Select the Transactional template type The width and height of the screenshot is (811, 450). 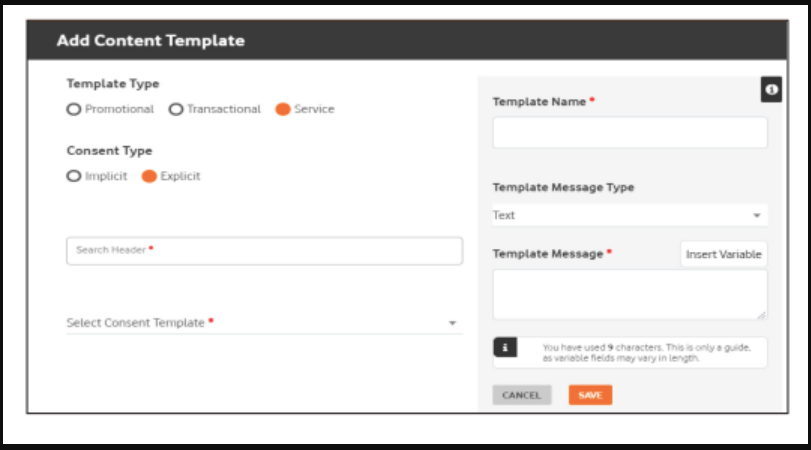tap(176, 109)
